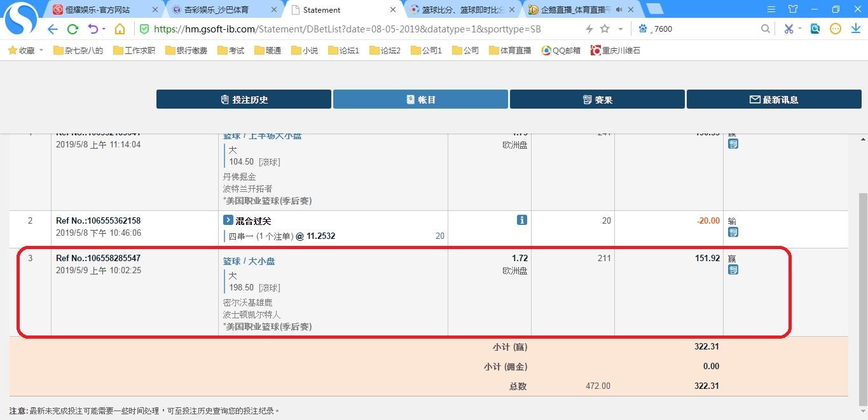Reload the page with the refresh icon
Image resolution: width=868 pixels, height=420 pixels.
[x=72, y=29]
